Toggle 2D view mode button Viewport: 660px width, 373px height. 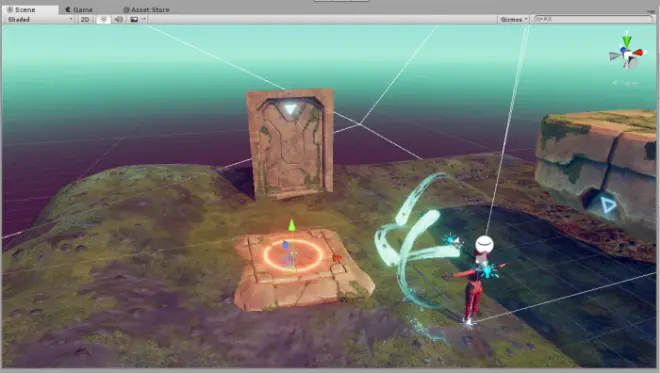85,19
